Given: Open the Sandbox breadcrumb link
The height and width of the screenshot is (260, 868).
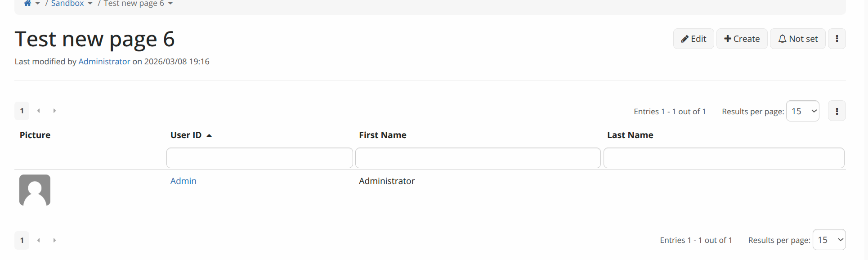Looking at the screenshot, I should (67, 4).
